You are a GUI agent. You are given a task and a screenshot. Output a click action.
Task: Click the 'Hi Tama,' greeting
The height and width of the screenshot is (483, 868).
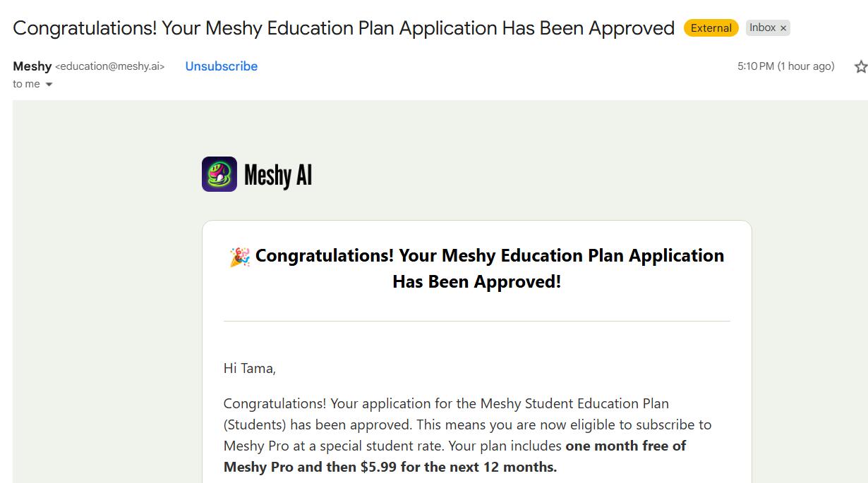coord(249,368)
